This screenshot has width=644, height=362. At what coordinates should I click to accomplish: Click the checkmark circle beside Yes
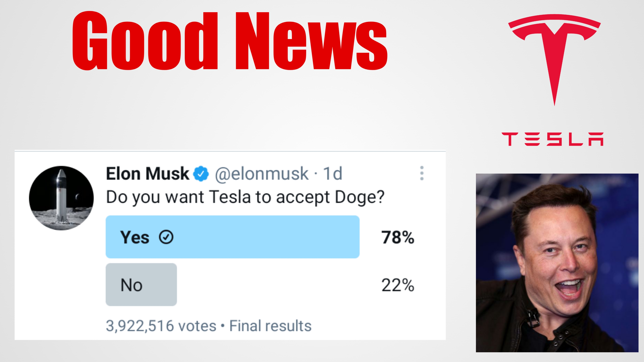[166, 237]
